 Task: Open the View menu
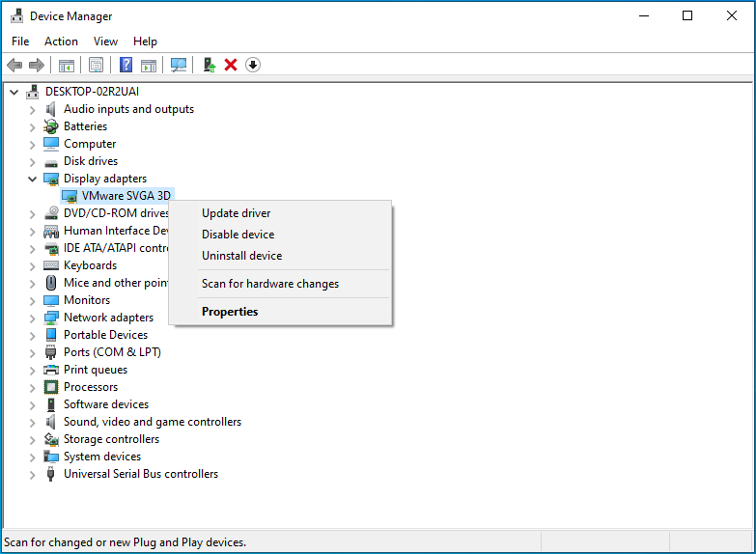105,42
